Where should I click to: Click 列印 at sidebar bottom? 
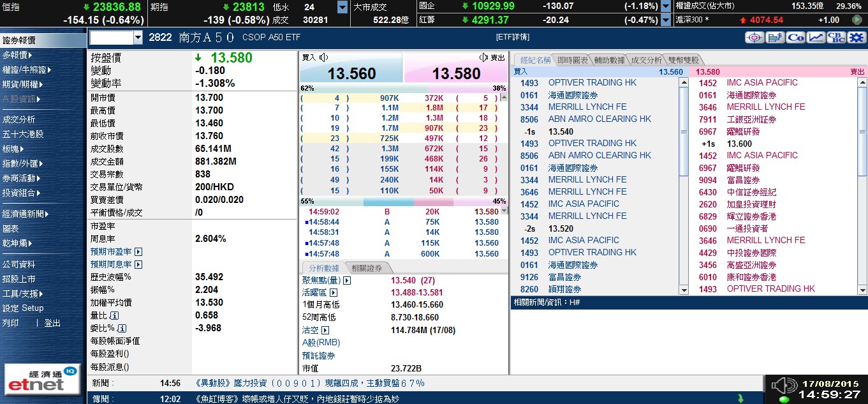pyautogui.click(x=11, y=323)
